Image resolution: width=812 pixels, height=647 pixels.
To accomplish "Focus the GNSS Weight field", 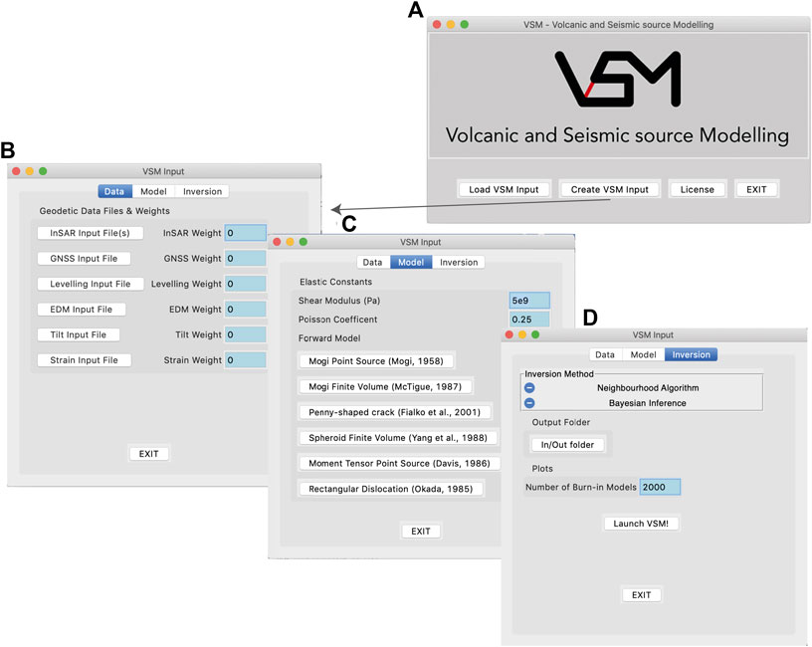I will pos(246,259).
